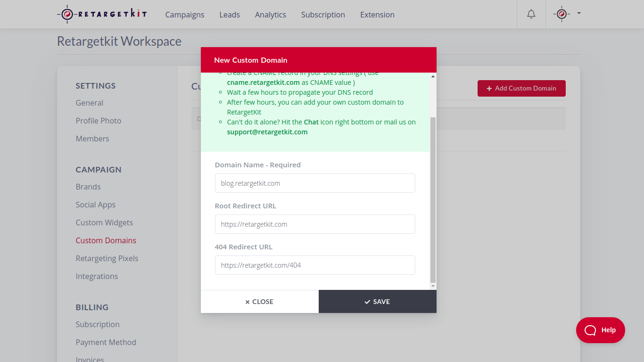
Task: Open Custom Widgets
Action: [104, 222]
